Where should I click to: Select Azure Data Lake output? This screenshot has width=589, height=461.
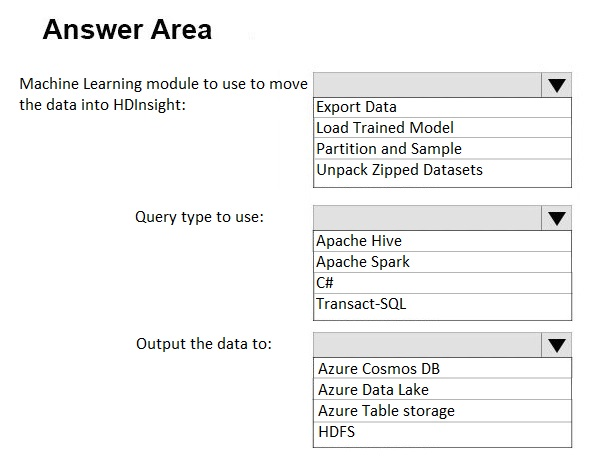[x=442, y=389]
